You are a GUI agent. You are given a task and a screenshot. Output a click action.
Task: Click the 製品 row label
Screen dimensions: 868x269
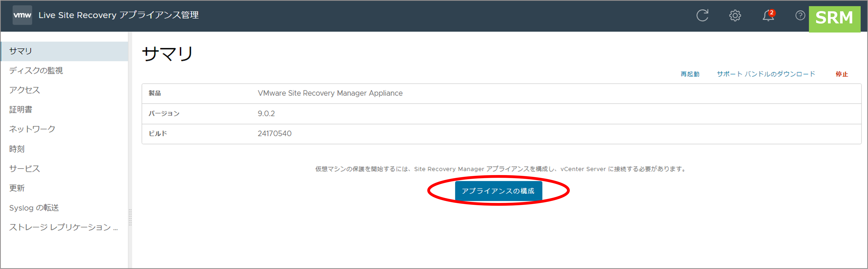[155, 93]
